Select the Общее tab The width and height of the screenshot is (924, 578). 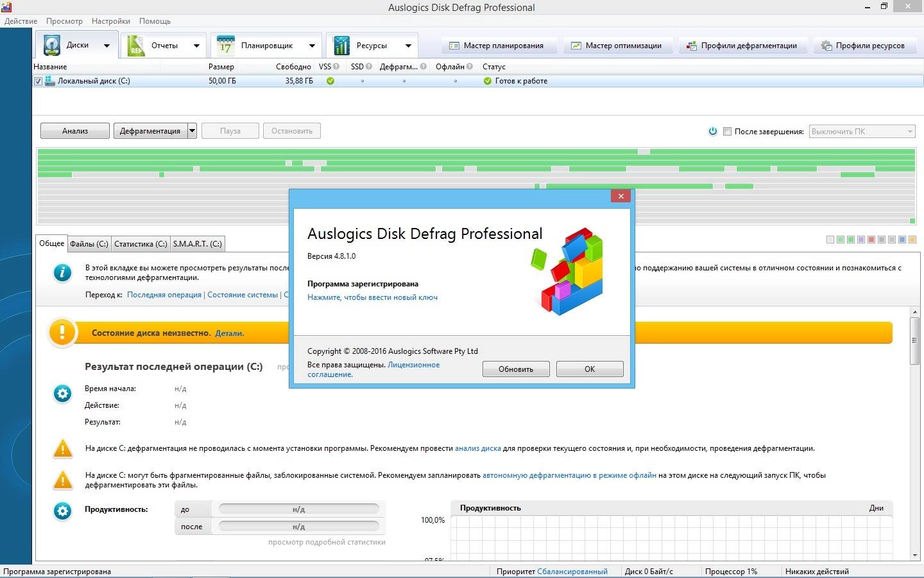pos(52,243)
